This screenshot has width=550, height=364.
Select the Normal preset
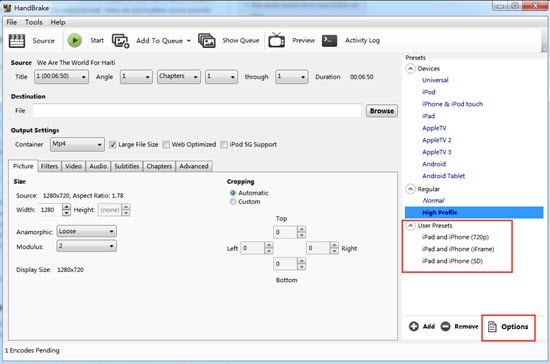(434, 201)
